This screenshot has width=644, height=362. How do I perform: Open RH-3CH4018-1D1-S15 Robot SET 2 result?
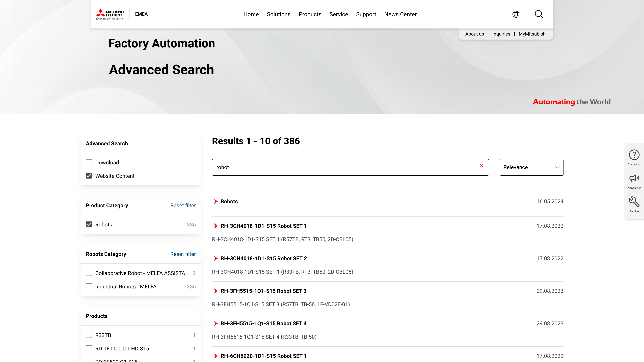pyautogui.click(x=263, y=258)
